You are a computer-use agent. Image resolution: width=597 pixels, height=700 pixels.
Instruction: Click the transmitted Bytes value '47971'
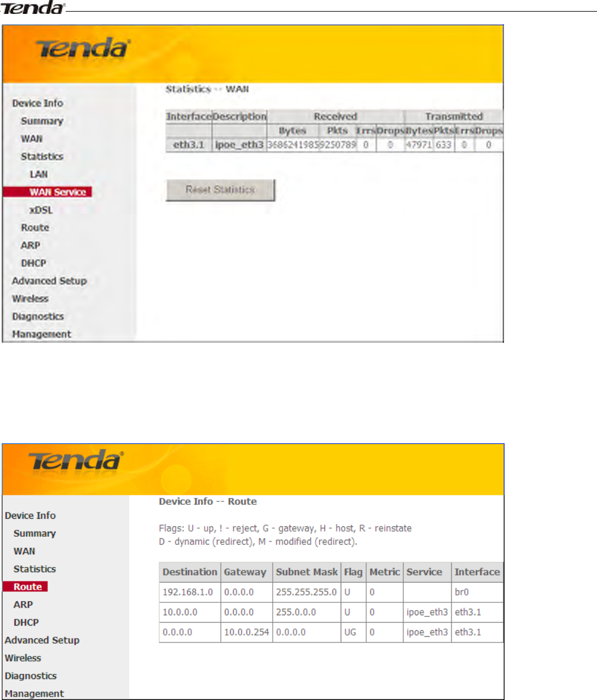[x=419, y=145]
